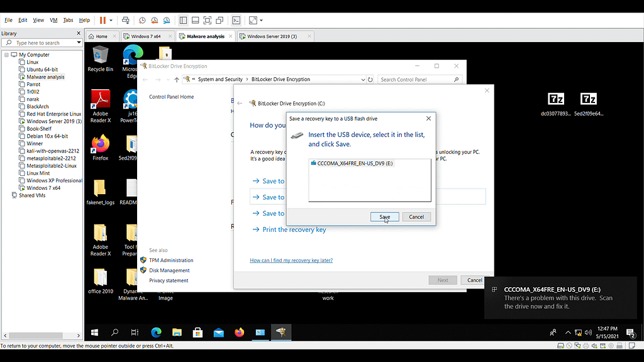
Task: Open the console view icon
Action: tap(236, 20)
